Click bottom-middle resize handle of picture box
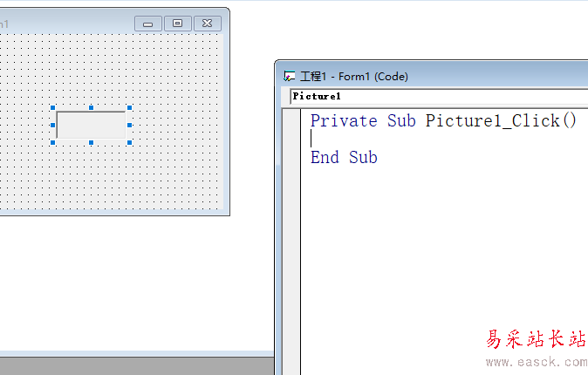 click(91, 141)
